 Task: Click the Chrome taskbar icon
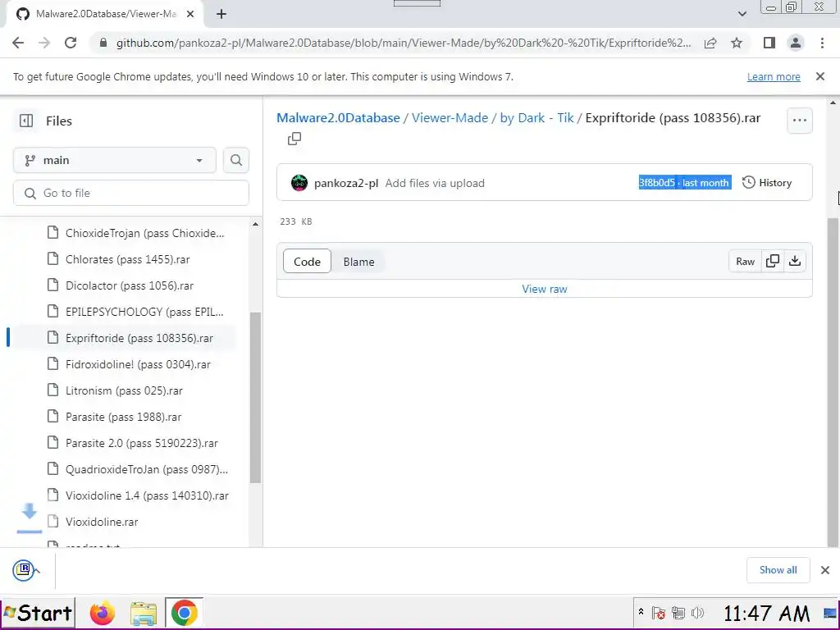184,614
